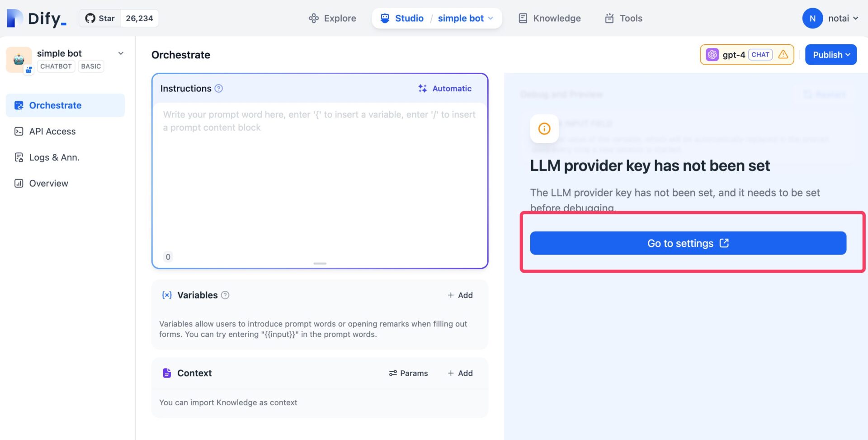Screen dimensions: 868x440
Task: Go to the Tools section
Action: pos(623,18)
